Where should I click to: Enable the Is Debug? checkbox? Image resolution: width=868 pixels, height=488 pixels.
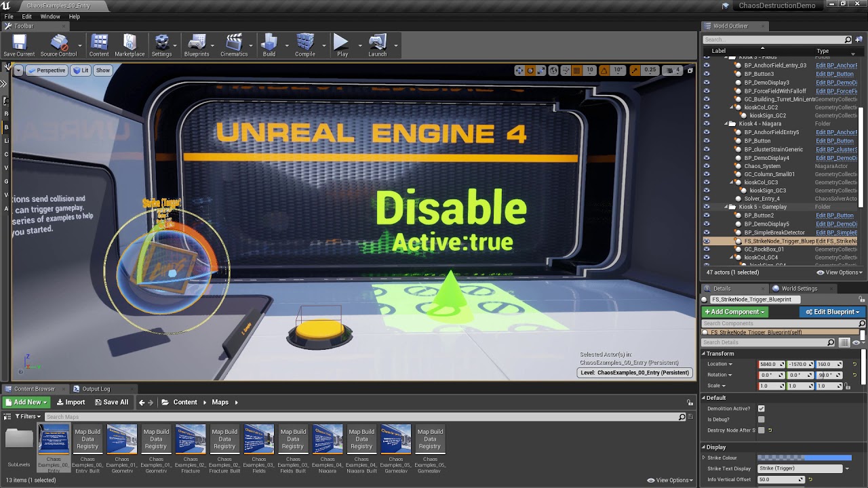point(762,420)
